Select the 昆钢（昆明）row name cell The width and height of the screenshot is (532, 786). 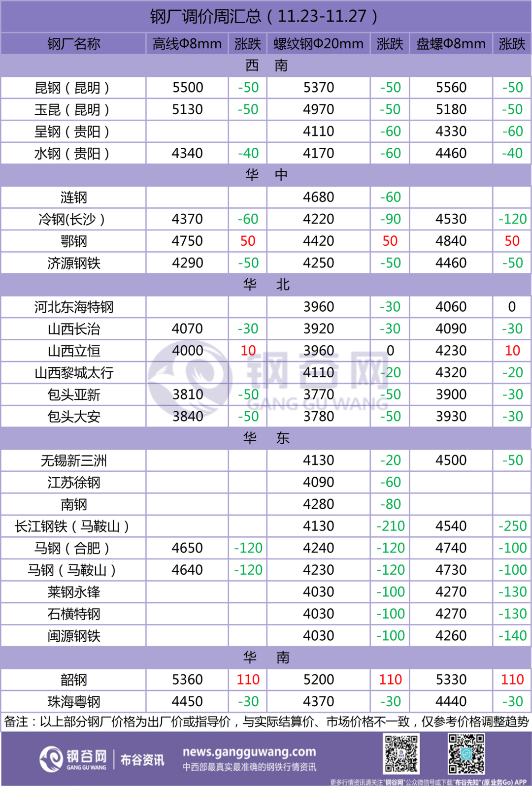coord(74,88)
